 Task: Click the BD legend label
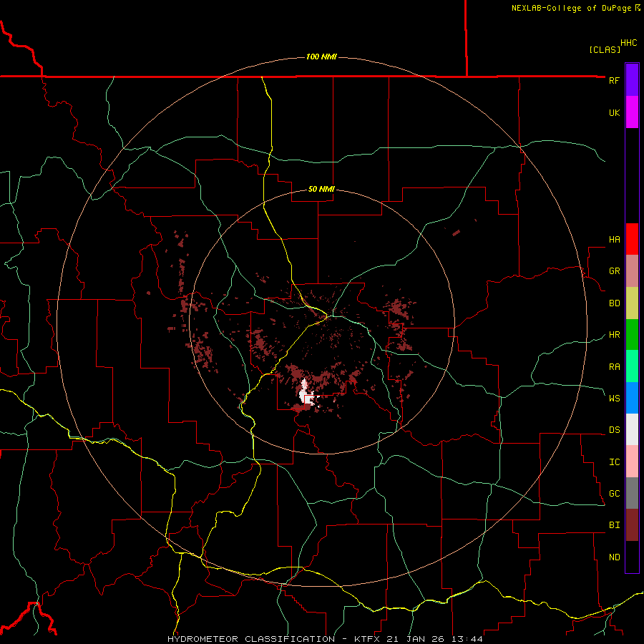614,303
